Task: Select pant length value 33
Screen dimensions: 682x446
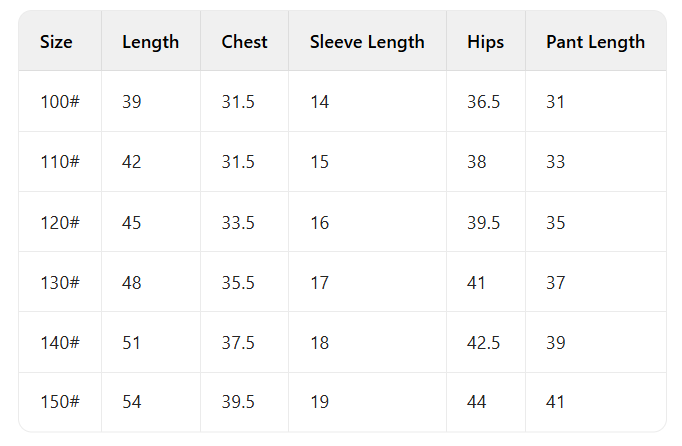Action: [556, 162]
